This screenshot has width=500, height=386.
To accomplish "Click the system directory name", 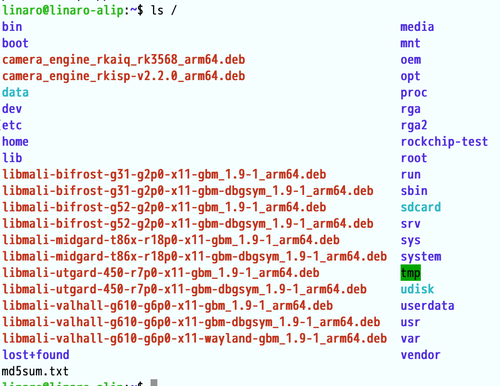I will pyautogui.click(x=421, y=257).
